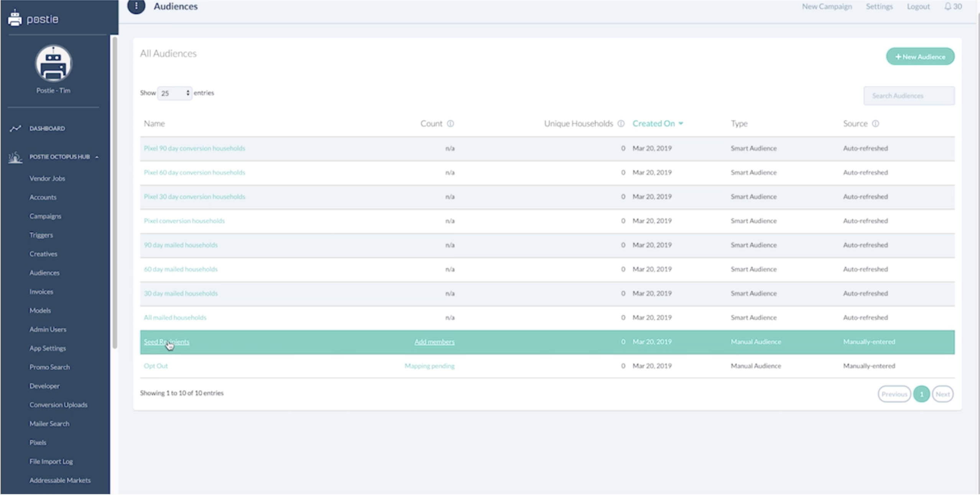Open Settings in the top navigation
Viewport: 980px width, 495px height.
(879, 7)
